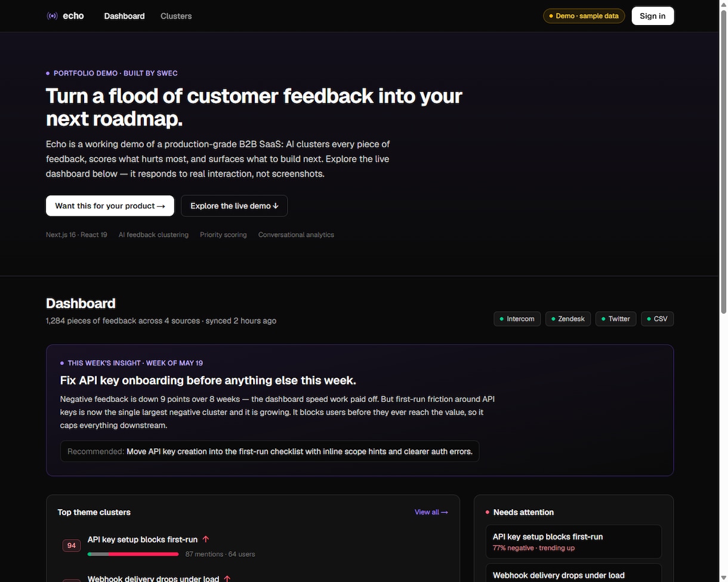Open the Dashboard nav tab
The width and height of the screenshot is (728, 582).
[124, 16]
